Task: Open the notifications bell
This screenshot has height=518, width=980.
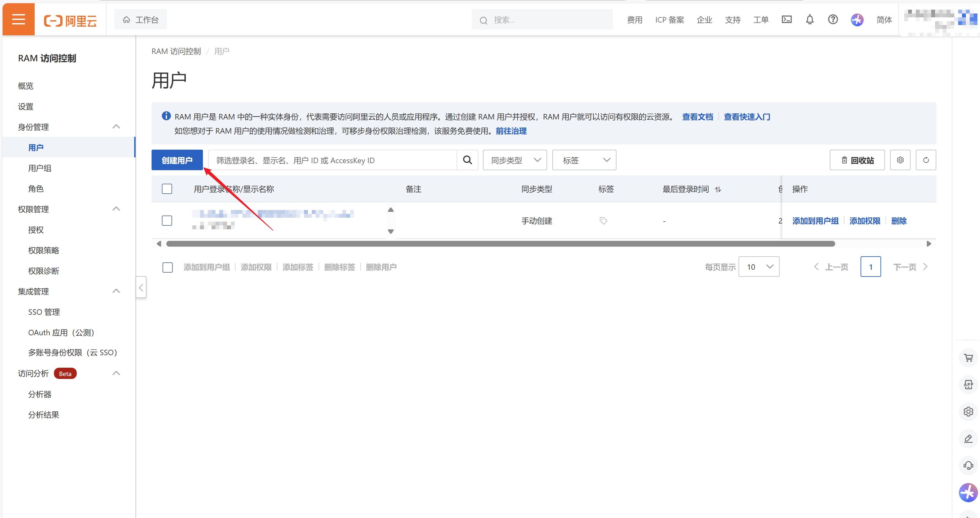Action: [809, 19]
